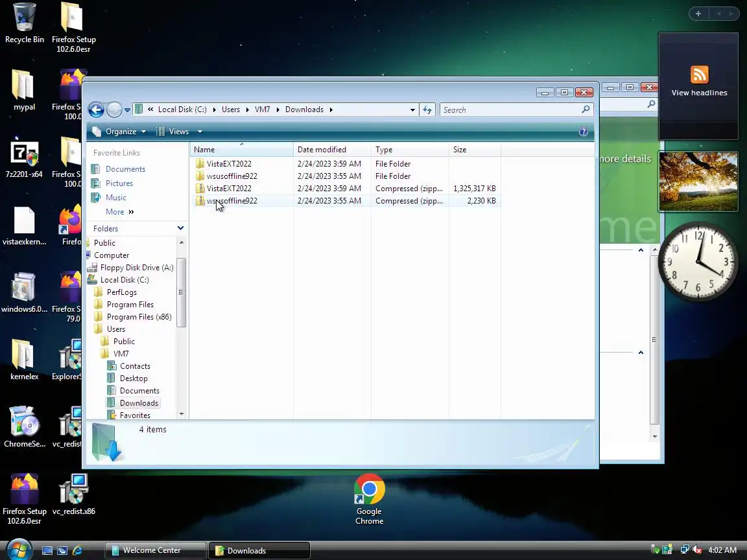Image resolution: width=747 pixels, height=560 pixels.
Task: Select PerfLogs folder in tree
Action: [121, 292]
